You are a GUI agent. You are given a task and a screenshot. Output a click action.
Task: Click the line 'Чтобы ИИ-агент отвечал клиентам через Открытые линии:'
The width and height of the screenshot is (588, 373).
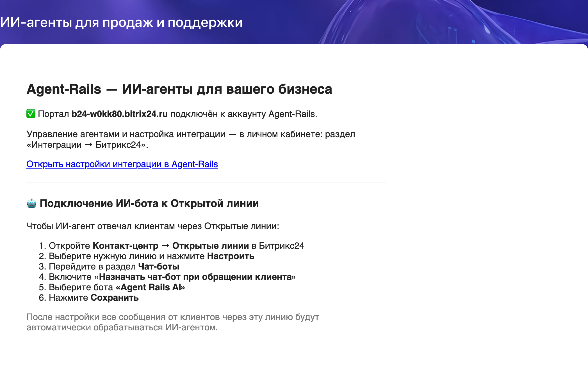coord(153,226)
